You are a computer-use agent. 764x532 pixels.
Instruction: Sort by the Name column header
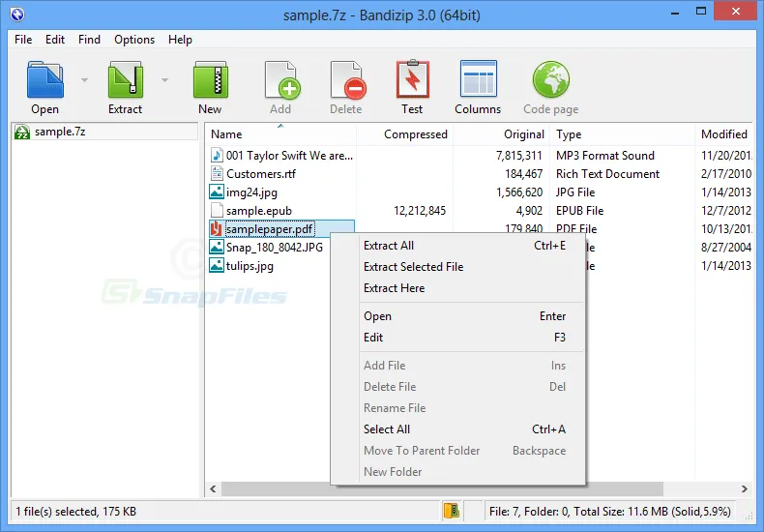280,134
